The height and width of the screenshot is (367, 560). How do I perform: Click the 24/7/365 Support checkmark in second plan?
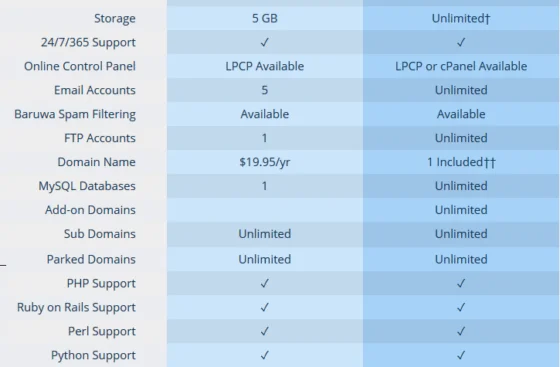pos(461,42)
